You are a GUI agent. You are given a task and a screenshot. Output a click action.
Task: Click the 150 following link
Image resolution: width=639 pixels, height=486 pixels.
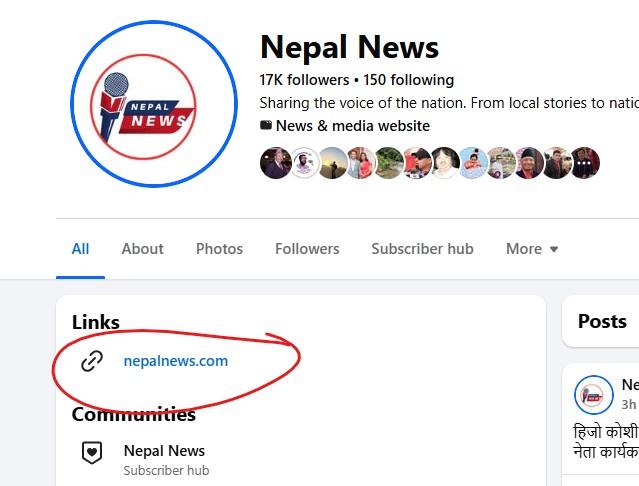pos(408,80)
